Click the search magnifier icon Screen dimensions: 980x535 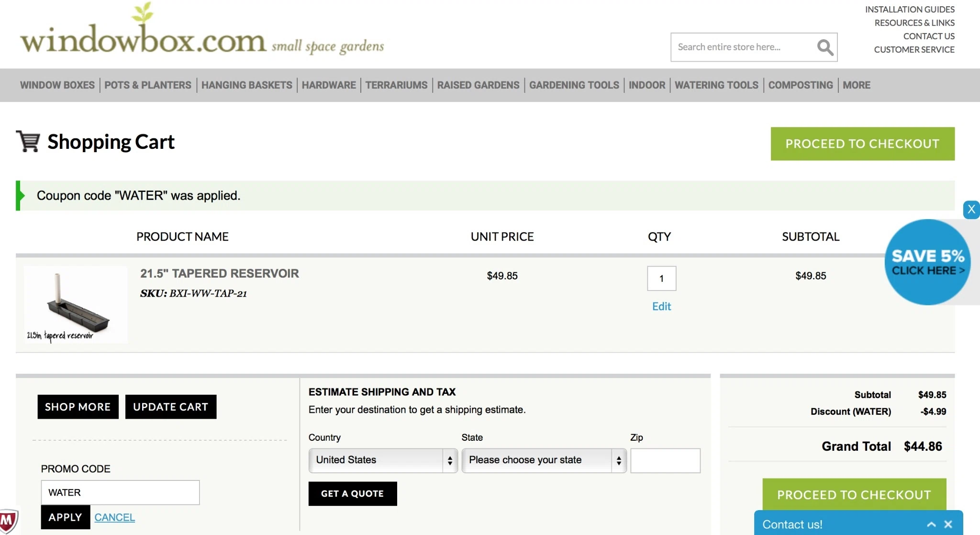click(825, 47)
